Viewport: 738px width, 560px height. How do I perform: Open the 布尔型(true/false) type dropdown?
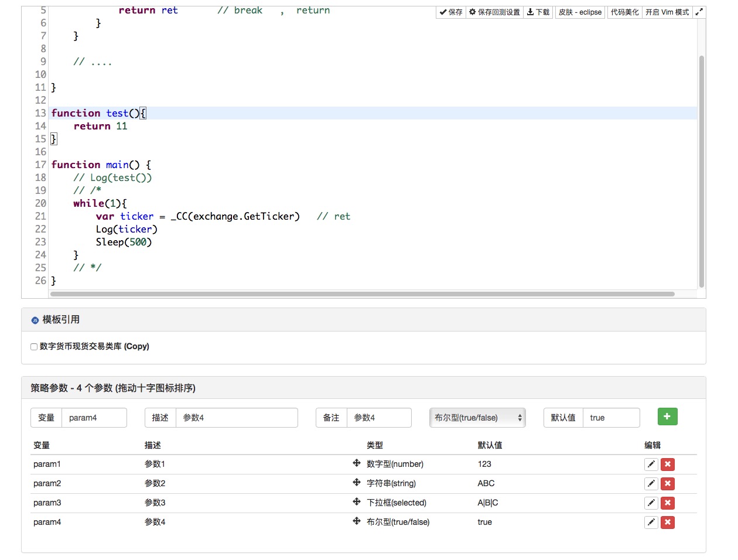[x=477, y=418]
